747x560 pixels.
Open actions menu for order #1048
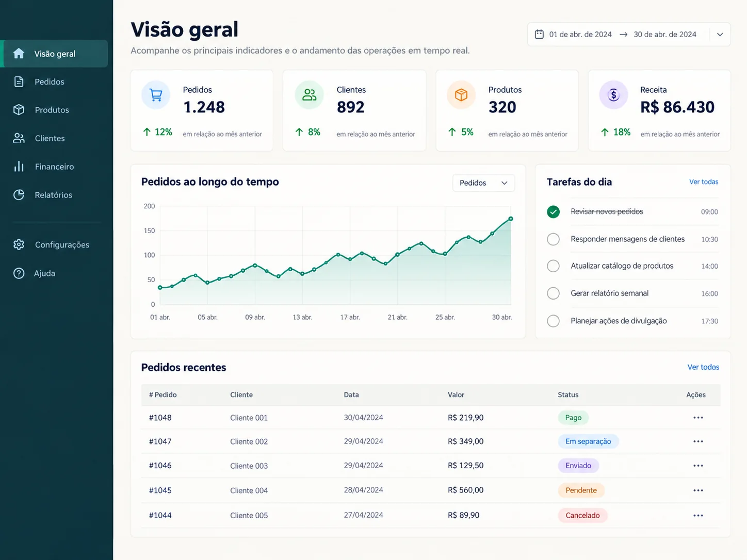698,418
